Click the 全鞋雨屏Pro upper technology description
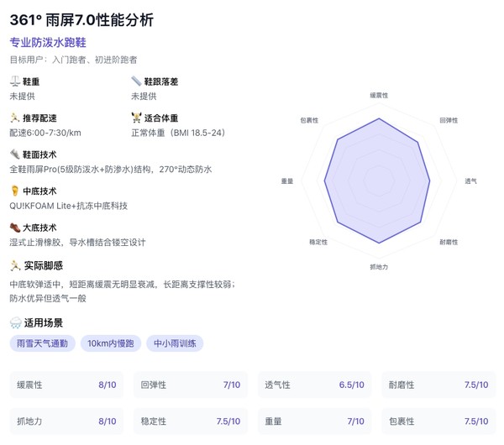Image resolution: width=504 pixels, height=445 pixels. click(111, 170)
